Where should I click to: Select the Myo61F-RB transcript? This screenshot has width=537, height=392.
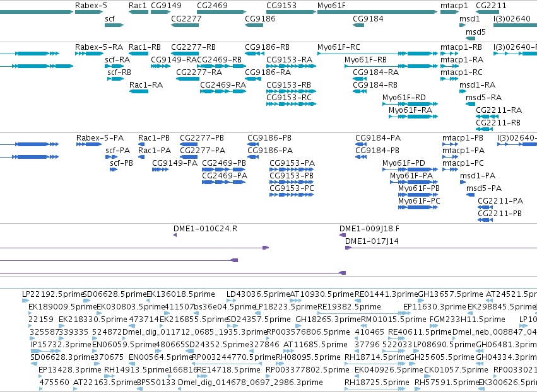click(x=391, y=66)
